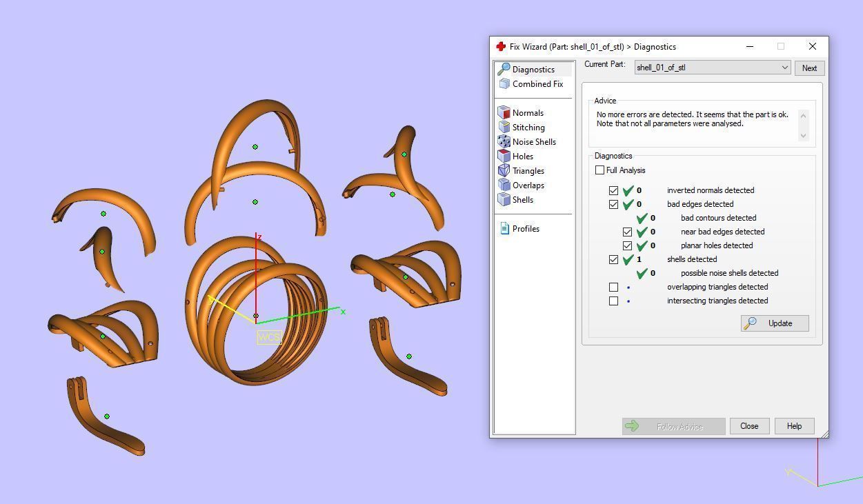The image size is (863, 504).
Task: Click the magnifier icon on Update button
Action: (751, 323)
